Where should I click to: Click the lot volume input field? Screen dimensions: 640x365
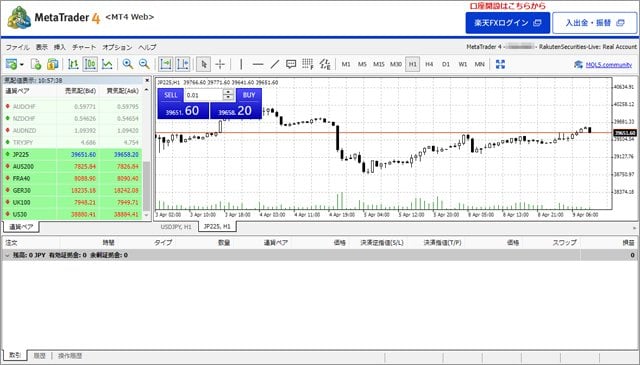point(203,95)
